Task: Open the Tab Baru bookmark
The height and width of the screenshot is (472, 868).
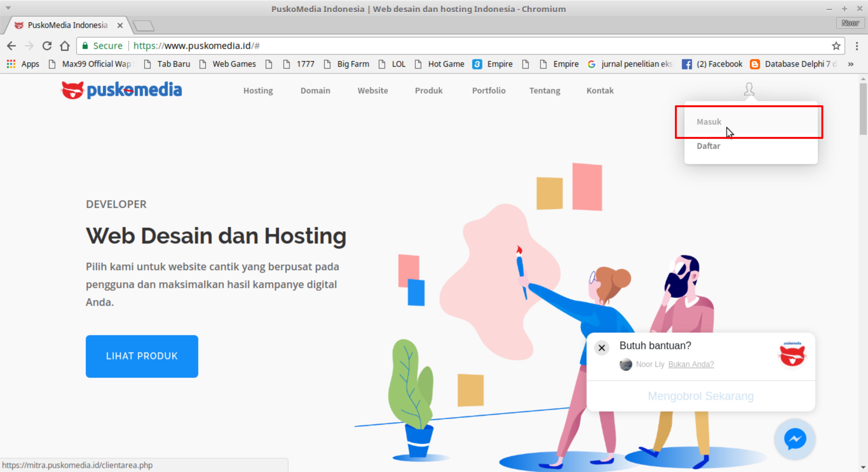Action: 167,64
